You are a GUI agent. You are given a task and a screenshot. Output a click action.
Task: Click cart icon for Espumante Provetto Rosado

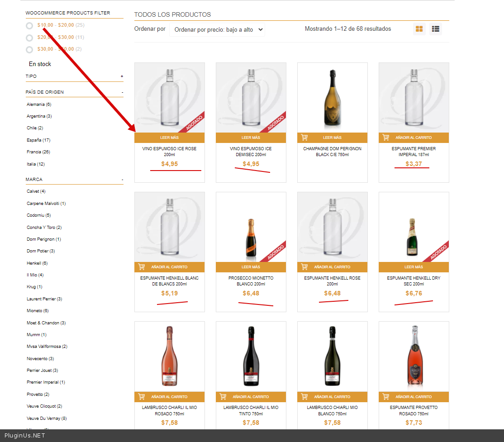coord(386,397)
